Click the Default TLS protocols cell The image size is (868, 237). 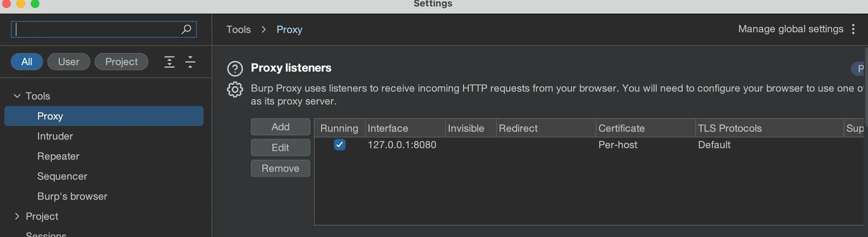(714, 145)
